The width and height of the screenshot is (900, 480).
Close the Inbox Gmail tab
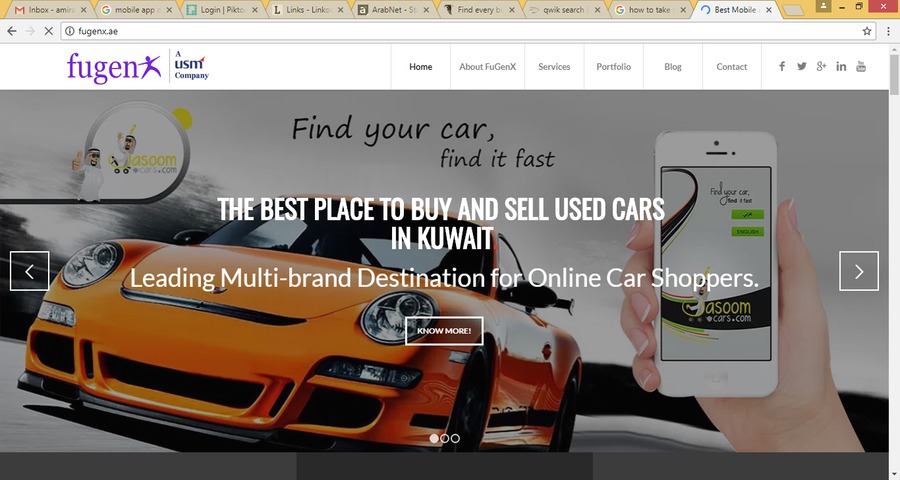coord(83,10)
